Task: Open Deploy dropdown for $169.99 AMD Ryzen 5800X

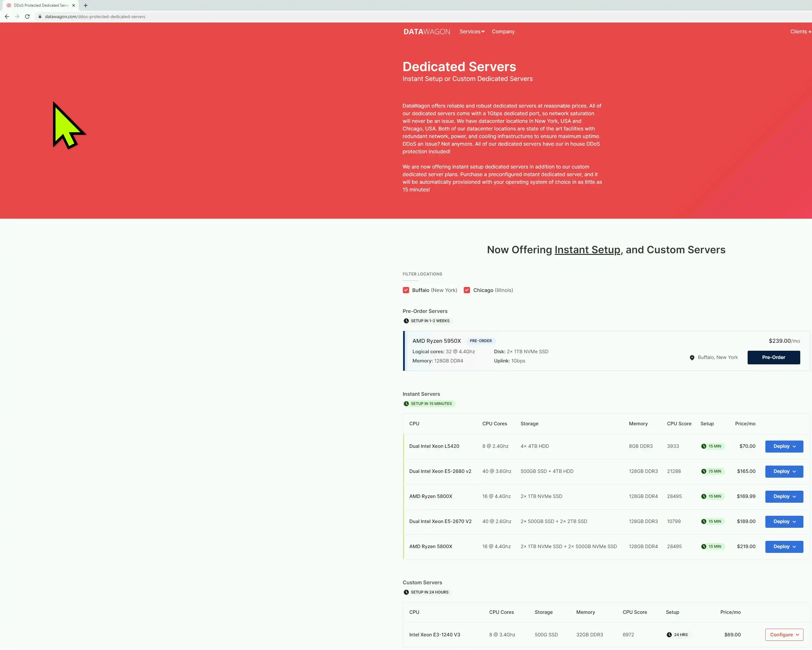Action: pos(784,496)
